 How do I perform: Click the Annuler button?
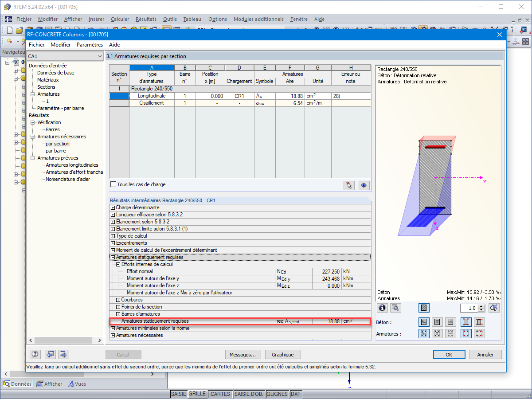coord(485,354)
